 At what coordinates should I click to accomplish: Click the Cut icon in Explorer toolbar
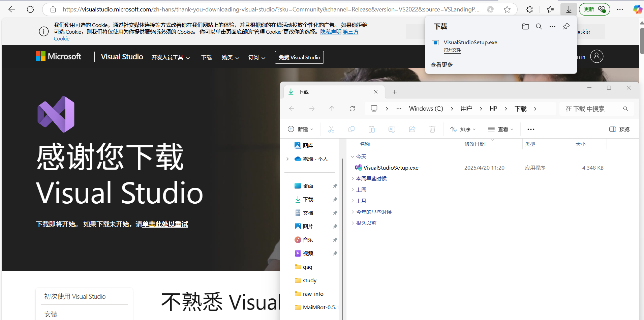tap(331, 129)
